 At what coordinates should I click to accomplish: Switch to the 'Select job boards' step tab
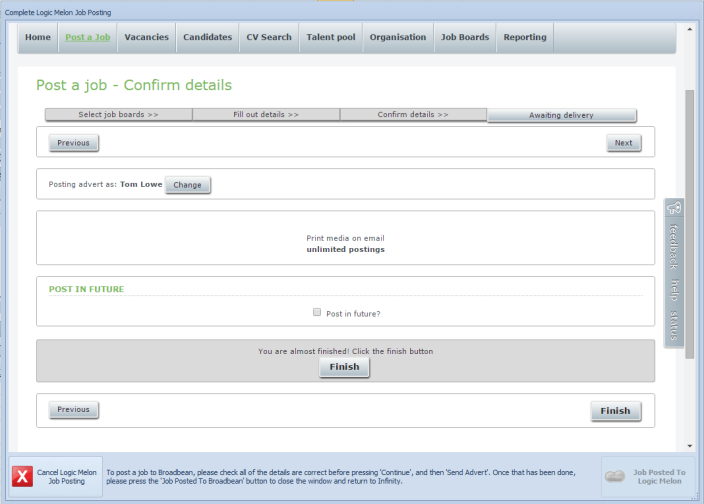click(x=118, y=115)
